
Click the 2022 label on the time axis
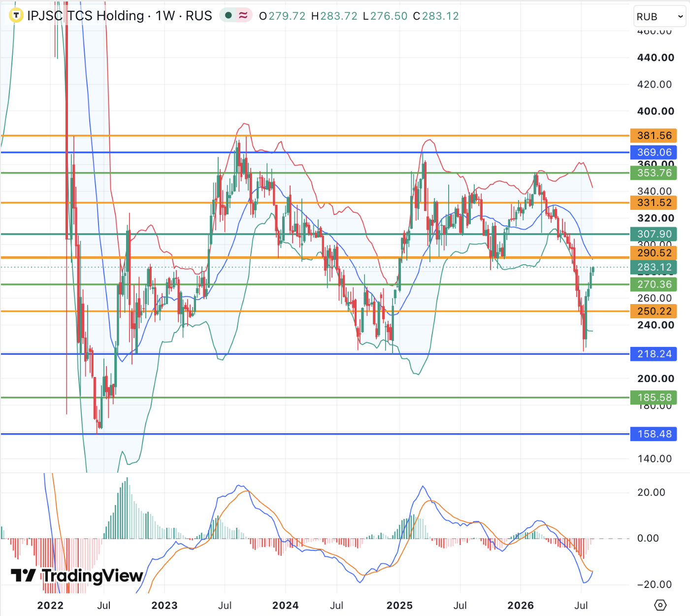[x=50, y=606]
